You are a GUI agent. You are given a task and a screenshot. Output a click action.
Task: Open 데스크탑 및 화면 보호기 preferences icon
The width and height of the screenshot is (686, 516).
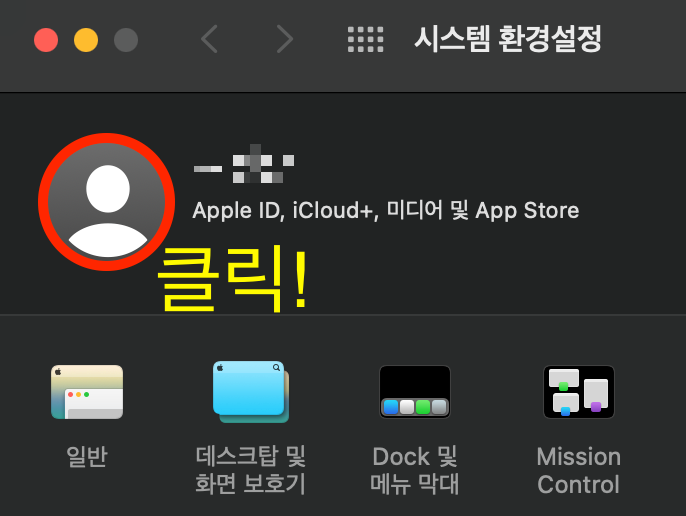tap(251, 392)
